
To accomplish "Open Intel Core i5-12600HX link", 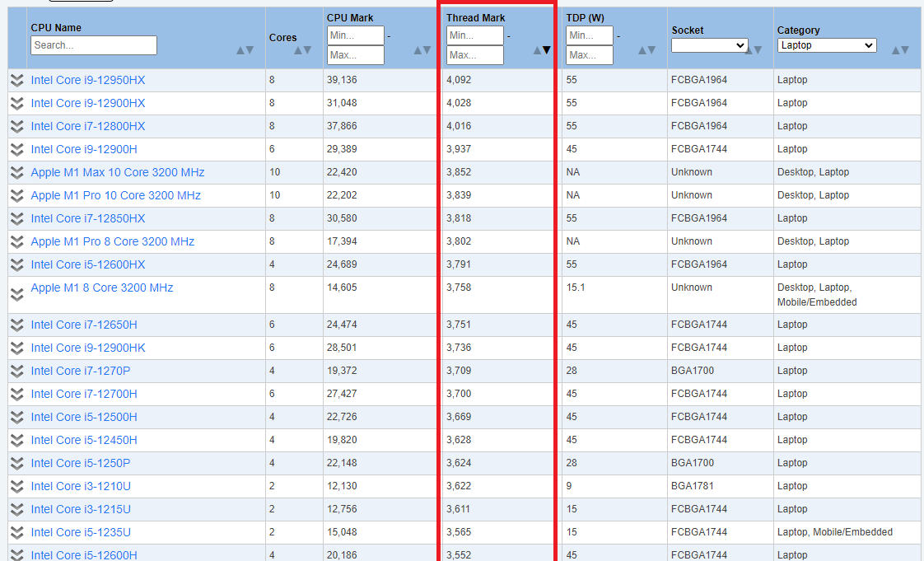I will [88, 264].
